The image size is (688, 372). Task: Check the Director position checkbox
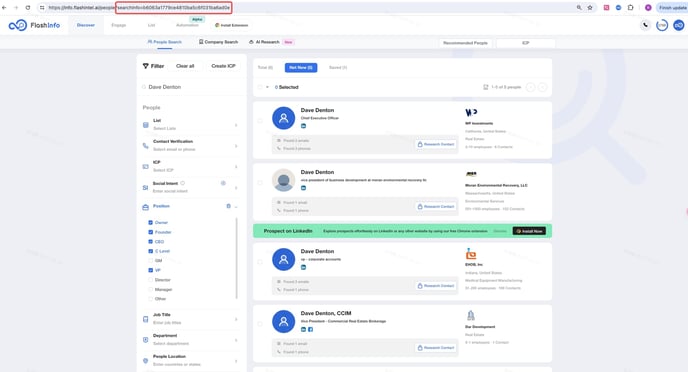[150, 280]
